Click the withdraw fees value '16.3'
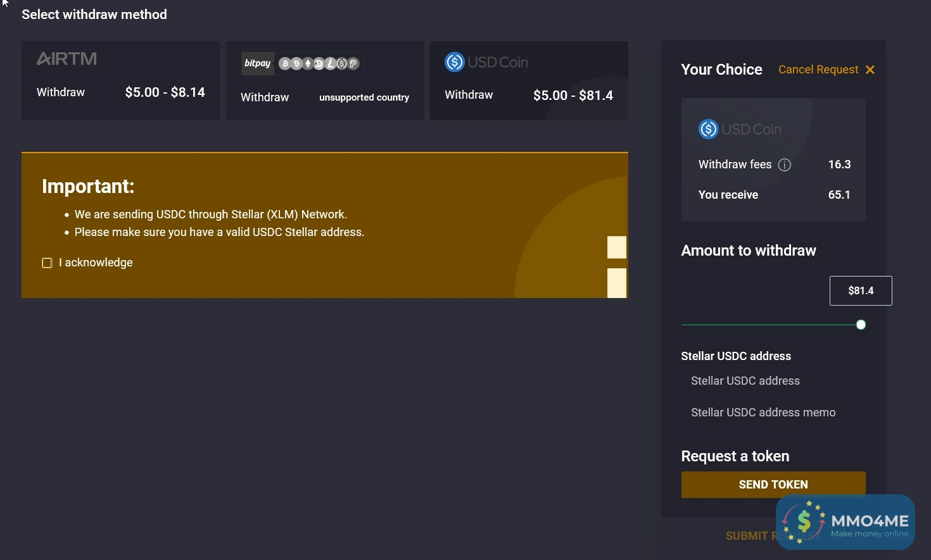Image resolution: width=931 pixels, height=560 pixels. click(x=839, y=165)
